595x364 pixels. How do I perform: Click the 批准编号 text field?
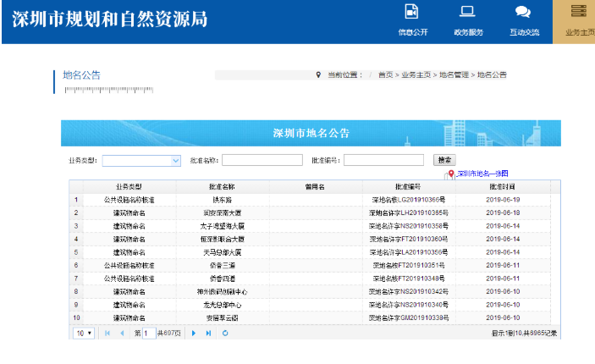pos(383,160)
